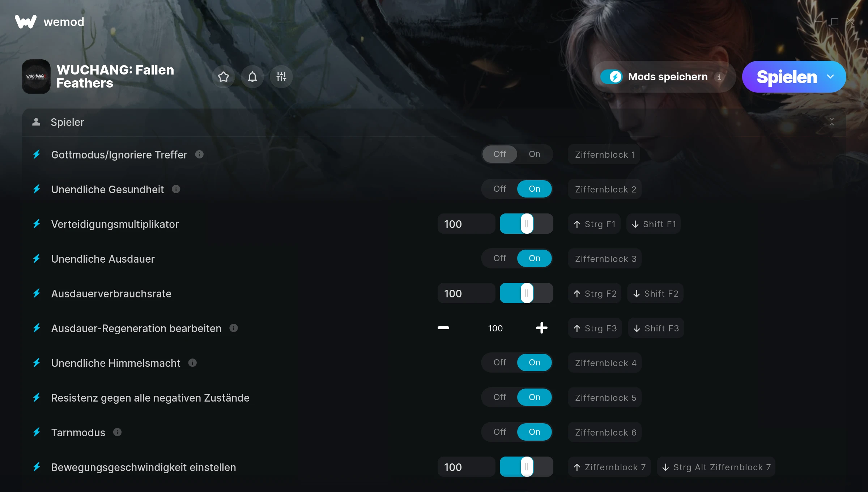Show info for Gottmodus/Ignoriere Treffer

[x=199, y=154]
